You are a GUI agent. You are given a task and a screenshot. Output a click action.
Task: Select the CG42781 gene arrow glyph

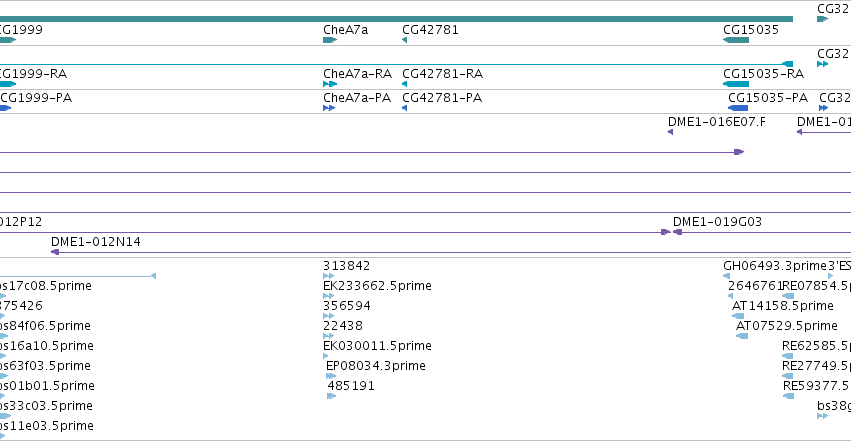coord(404,40)
